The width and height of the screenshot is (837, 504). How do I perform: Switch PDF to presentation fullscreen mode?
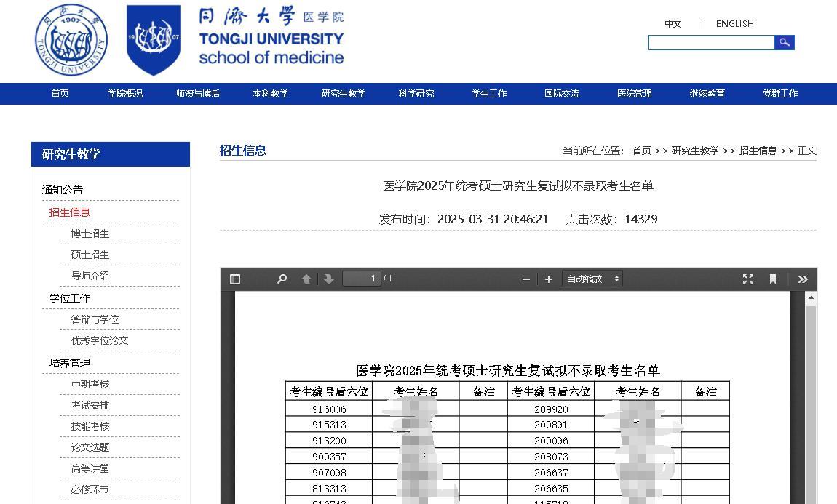[x=748, y=279]
